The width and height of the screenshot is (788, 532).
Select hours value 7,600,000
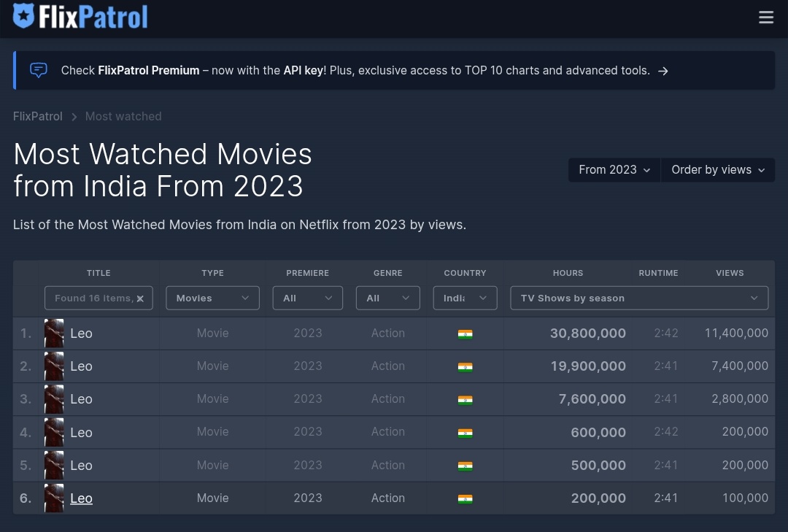click(x=592, y=399)
